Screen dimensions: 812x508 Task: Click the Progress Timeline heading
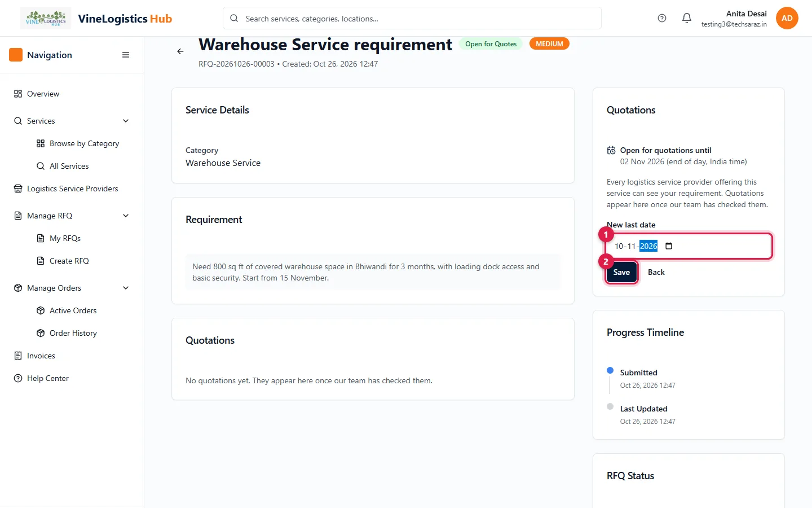point(645,332)
